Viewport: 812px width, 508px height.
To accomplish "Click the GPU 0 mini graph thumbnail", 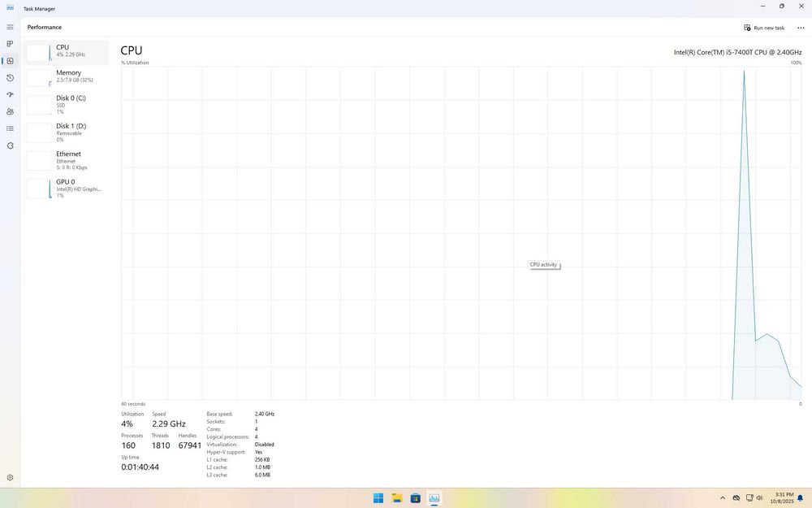I will pos(39,189).
